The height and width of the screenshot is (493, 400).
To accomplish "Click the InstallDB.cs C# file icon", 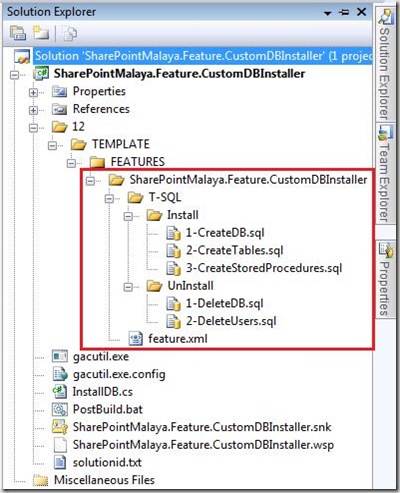I will (x=60, y=392).
